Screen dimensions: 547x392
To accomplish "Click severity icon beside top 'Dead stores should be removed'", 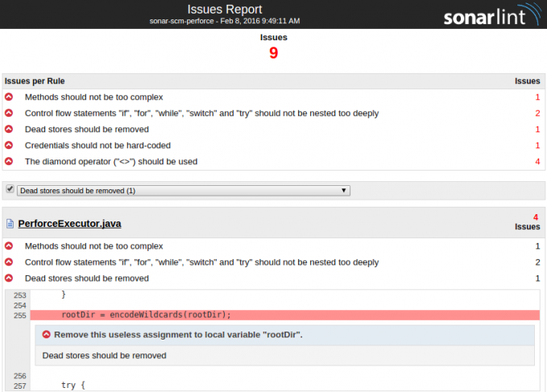I will pos(9,129).
